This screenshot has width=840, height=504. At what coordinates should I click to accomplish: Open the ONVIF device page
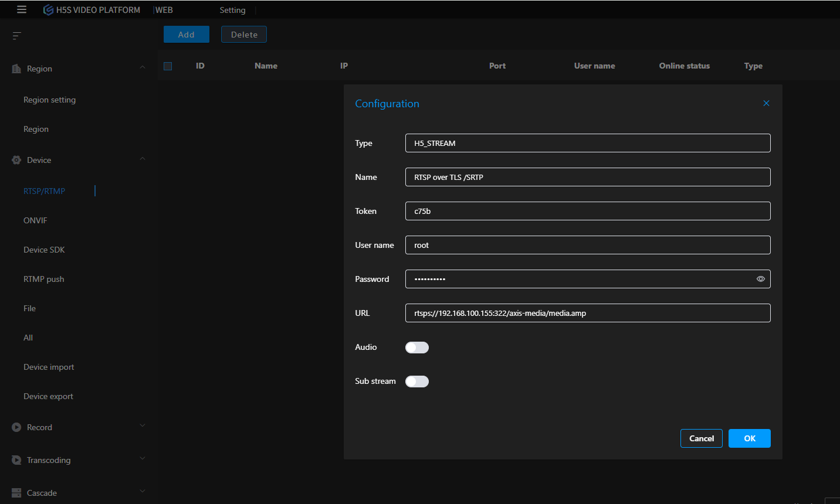pos(35,220)
